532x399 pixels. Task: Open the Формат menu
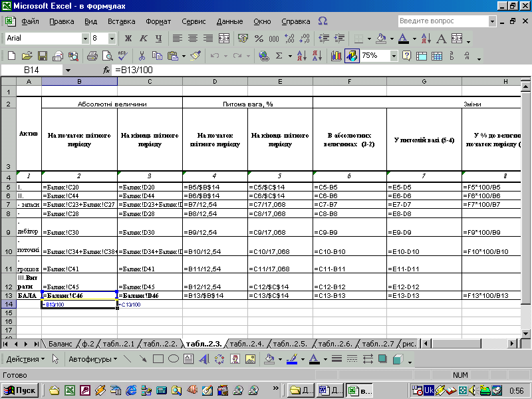coord(158,21)
